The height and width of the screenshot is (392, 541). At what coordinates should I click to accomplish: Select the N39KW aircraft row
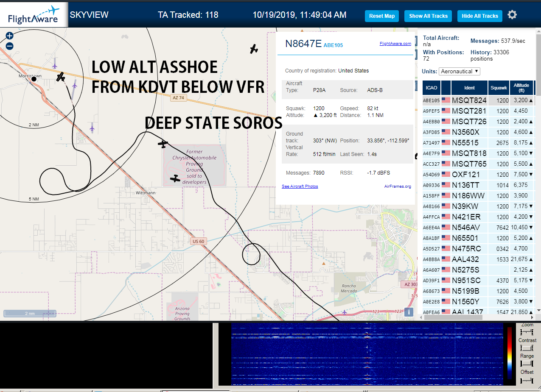click(x=478, y=206)
